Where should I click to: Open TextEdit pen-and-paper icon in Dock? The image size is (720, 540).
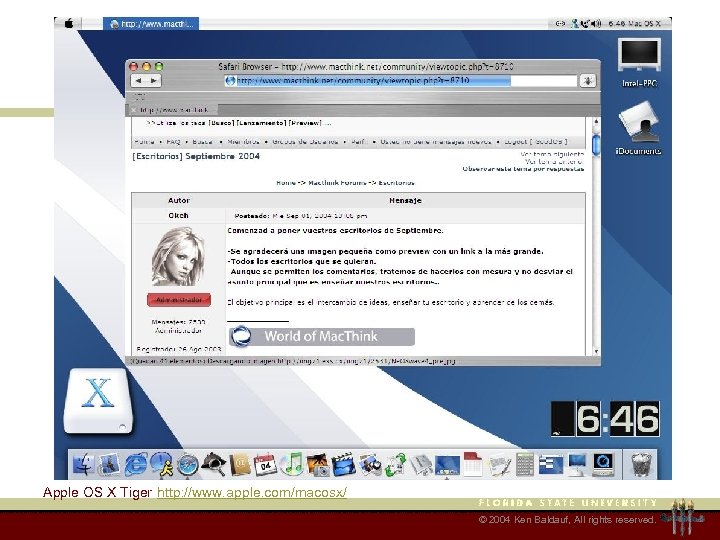[x=499, y=464]
